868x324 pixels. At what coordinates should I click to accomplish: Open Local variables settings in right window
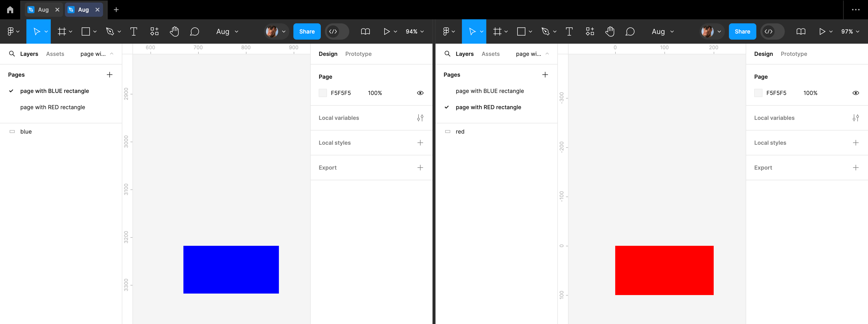(x=856, y=118)
